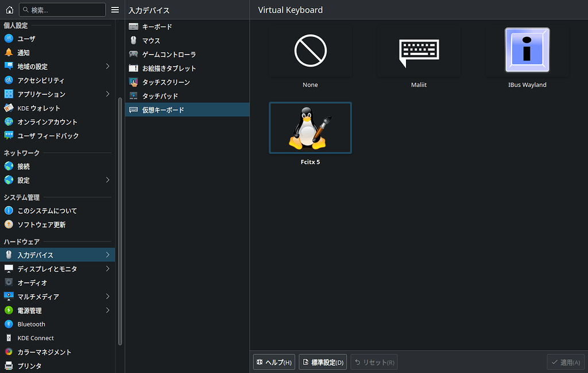Click 適用(A) apply button

(x=566, y=362)
